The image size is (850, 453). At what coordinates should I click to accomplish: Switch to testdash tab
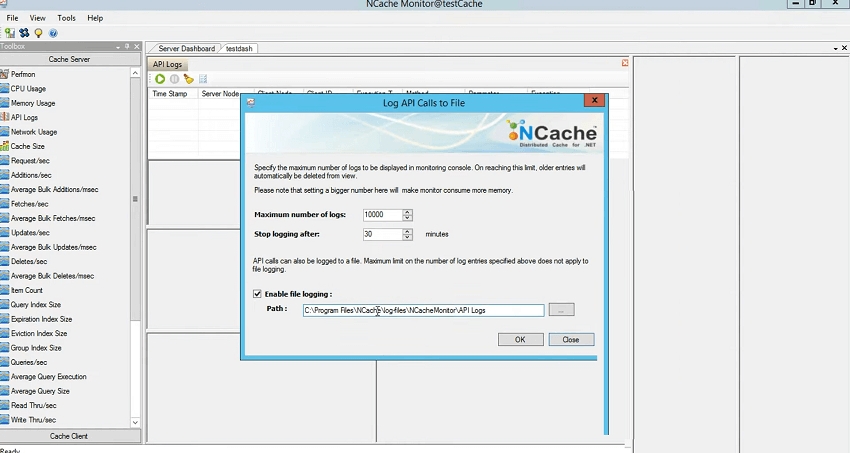(x=239, y=48)
